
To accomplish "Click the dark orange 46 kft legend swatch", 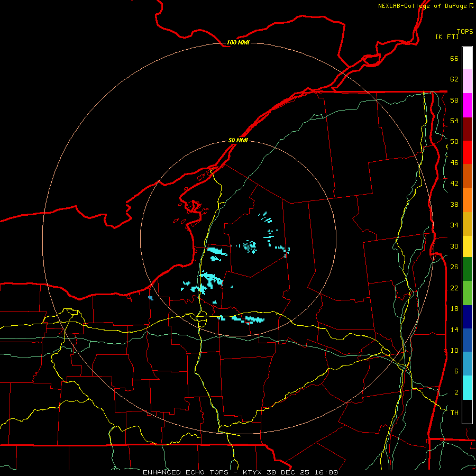I will pyautogui.click(x=467, y=176).
